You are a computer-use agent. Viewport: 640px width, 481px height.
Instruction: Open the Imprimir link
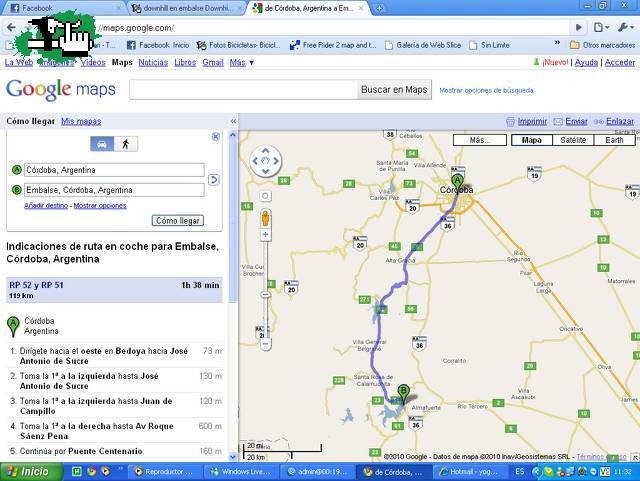[532, 121]
